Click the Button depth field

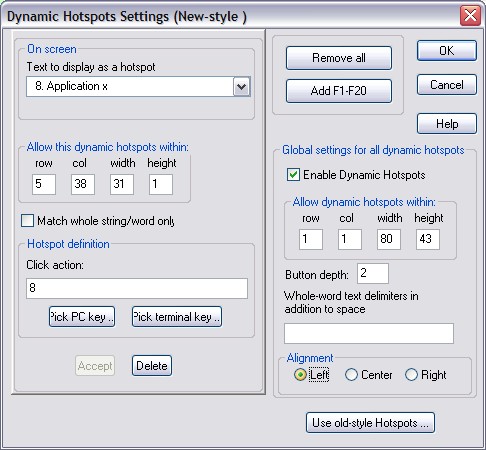(373, 273)
